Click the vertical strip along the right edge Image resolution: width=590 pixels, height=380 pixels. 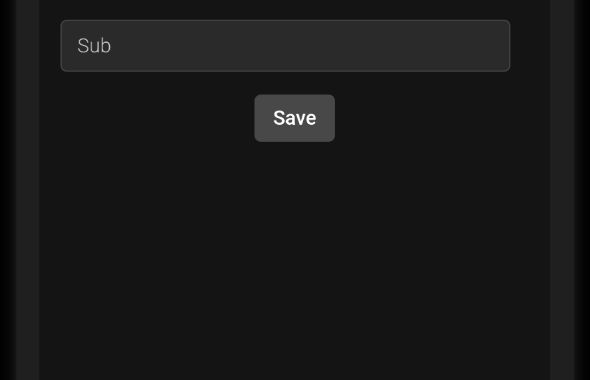click(x=562, y=190)
